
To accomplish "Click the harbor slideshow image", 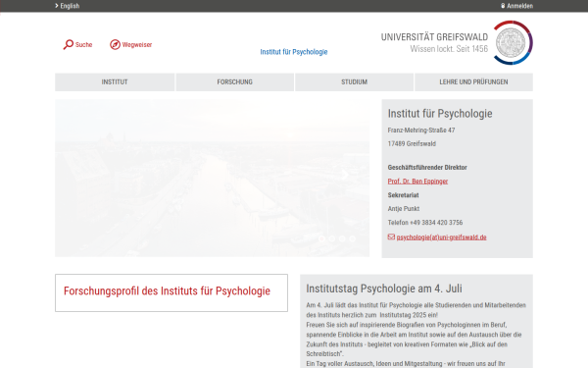I will [213, 178].
